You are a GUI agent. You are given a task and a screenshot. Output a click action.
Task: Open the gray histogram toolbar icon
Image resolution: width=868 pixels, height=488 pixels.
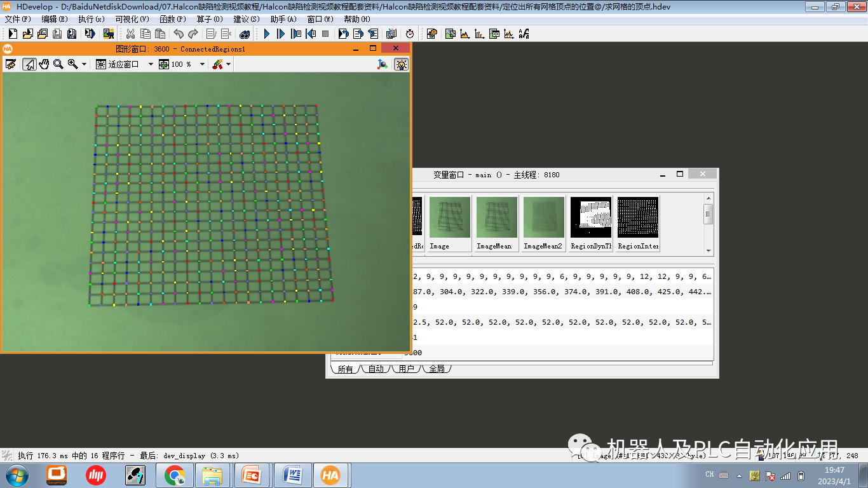click(x=465, y=33)
